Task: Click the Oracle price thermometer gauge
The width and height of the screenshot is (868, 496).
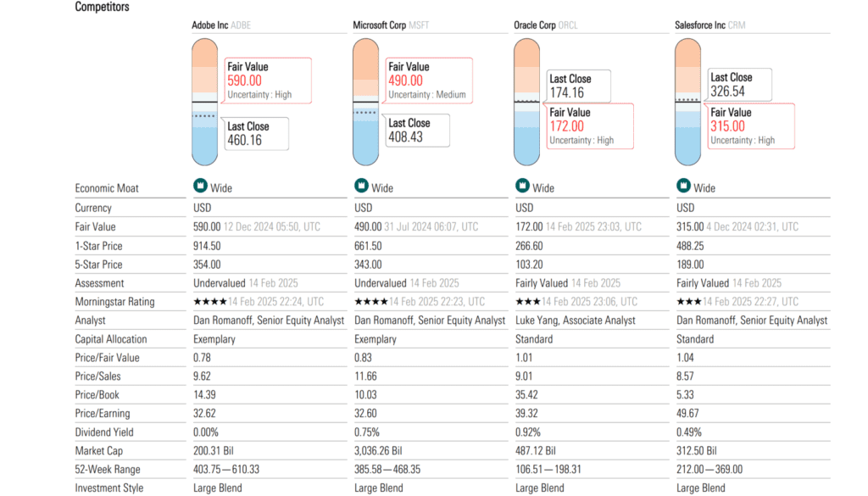Action: pyautogui.click(x=526, y=102)
